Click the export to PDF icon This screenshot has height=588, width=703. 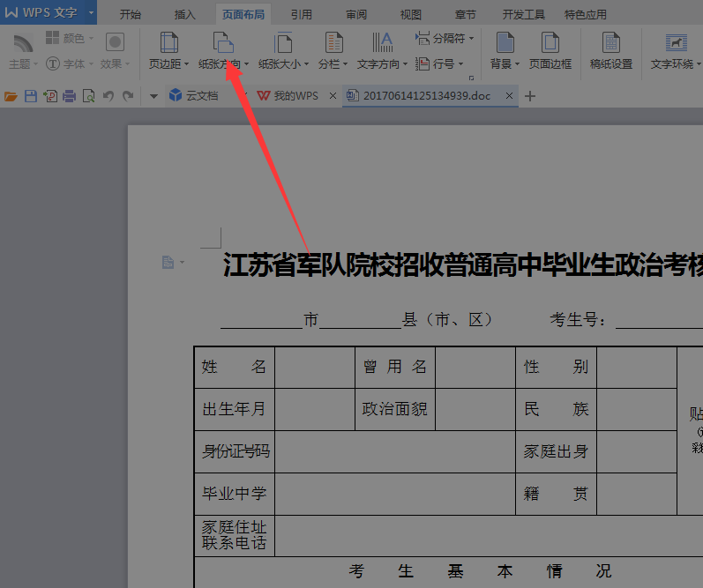click(x=50, y=96)
